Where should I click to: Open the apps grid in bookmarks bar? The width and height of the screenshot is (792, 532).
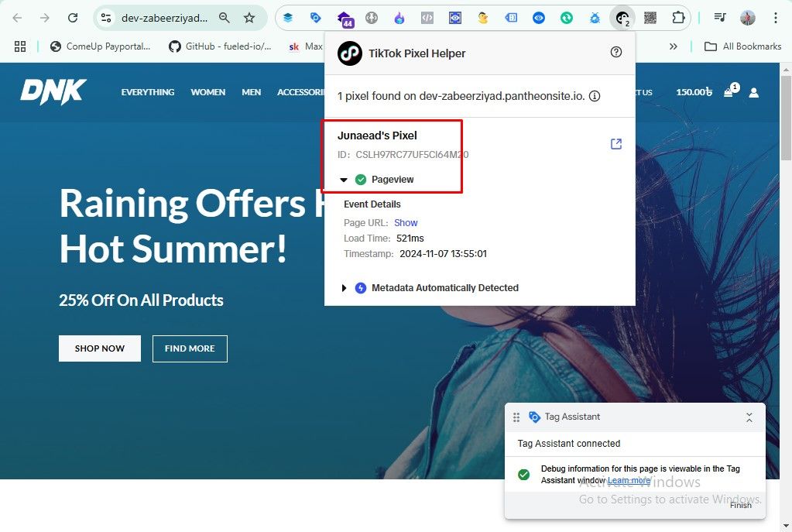pyautogui.click(x=20, y=46)
